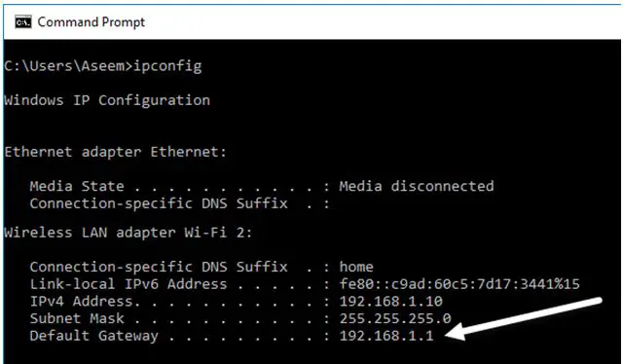Click the IPv4 address 192.168.1.10

(x=391, y=301)
